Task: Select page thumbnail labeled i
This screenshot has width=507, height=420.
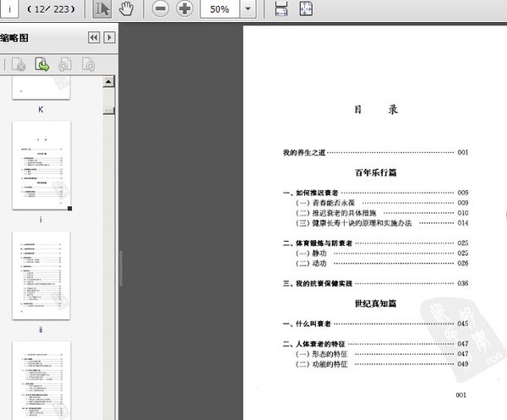Action: 41,166
